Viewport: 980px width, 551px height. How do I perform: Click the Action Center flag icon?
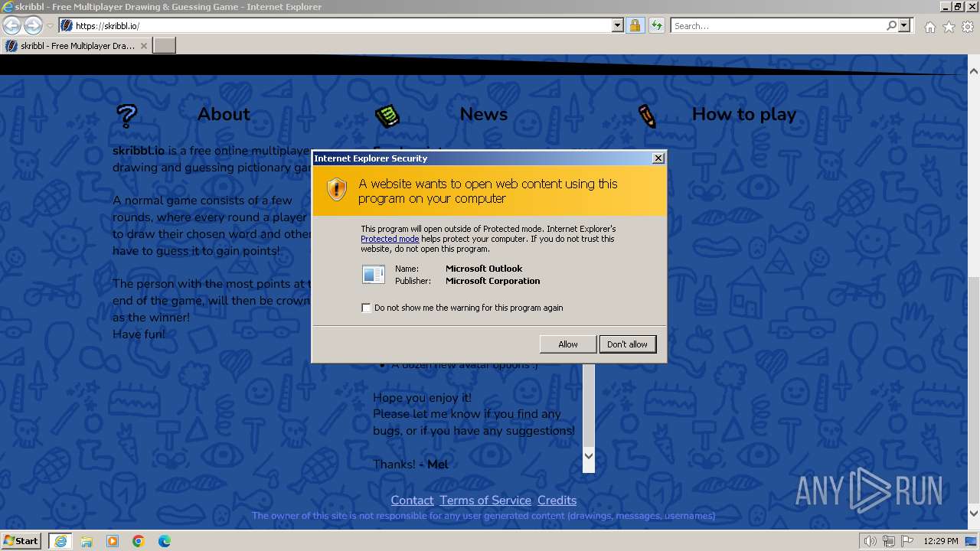pos(907,541)
